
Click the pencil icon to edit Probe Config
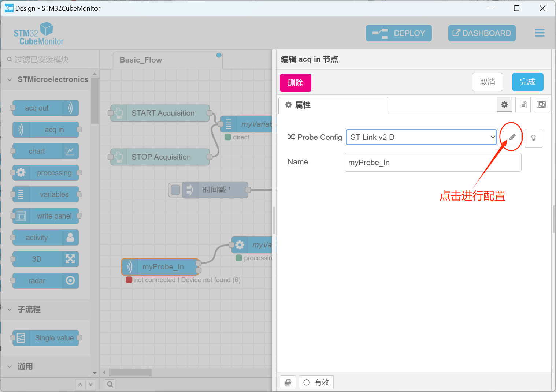coord(511,137)
